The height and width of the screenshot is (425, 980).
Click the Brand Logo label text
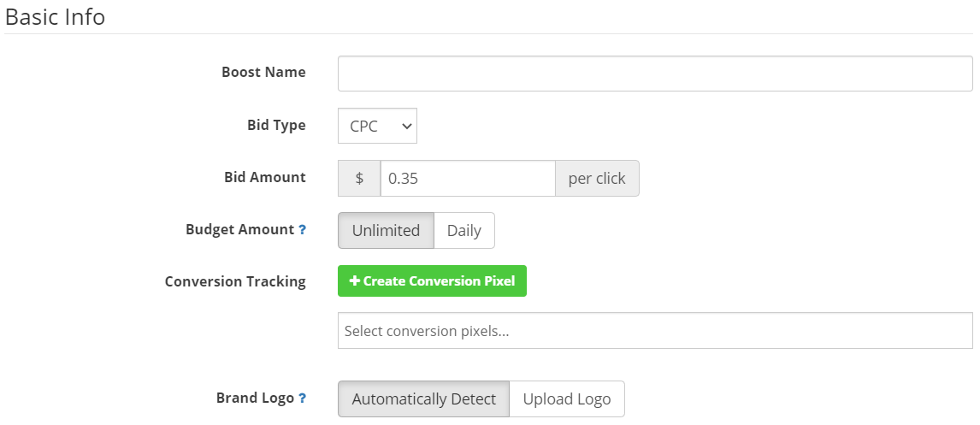pyautogui.click(x=255, y=398)
